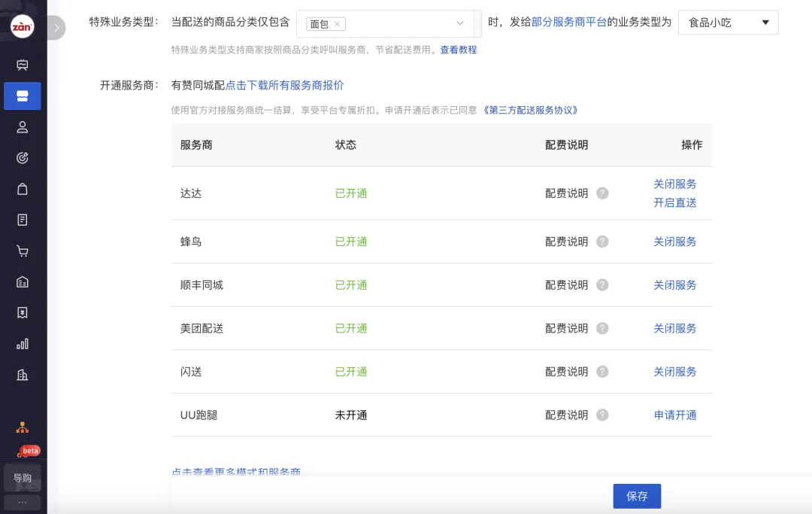Viewport: 812px width, 514px height.
Task: Click 申请开通 for UU跑腿
Action: coord(674,415)
